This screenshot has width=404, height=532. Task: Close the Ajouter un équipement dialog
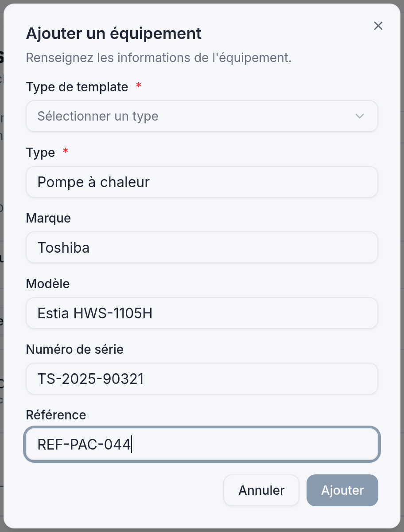(x=378, y=26)
